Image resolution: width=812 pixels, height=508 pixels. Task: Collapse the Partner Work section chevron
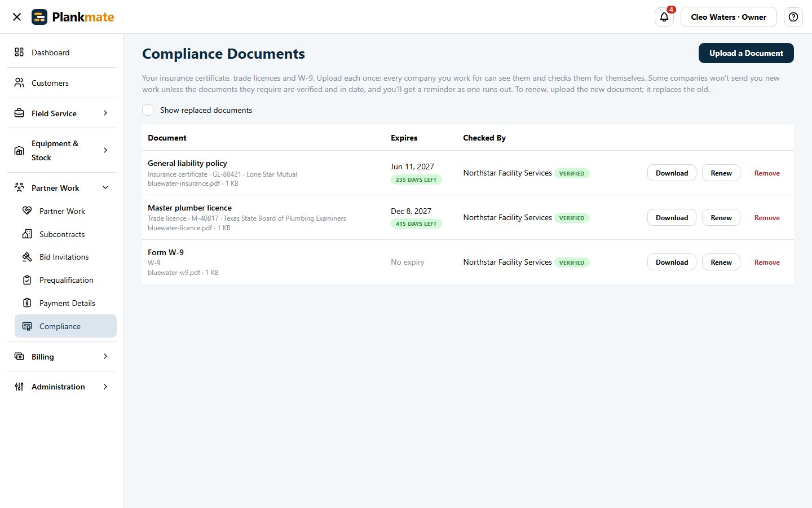pos(105,188)
